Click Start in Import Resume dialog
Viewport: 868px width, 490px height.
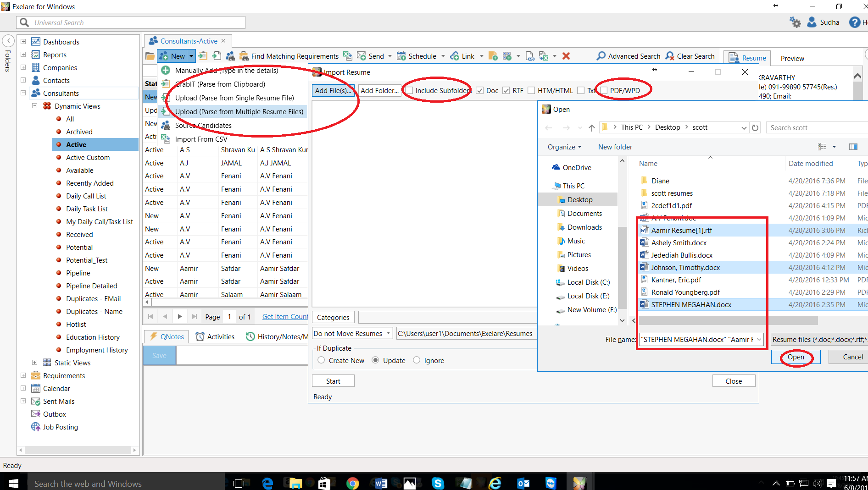(333, 381)
